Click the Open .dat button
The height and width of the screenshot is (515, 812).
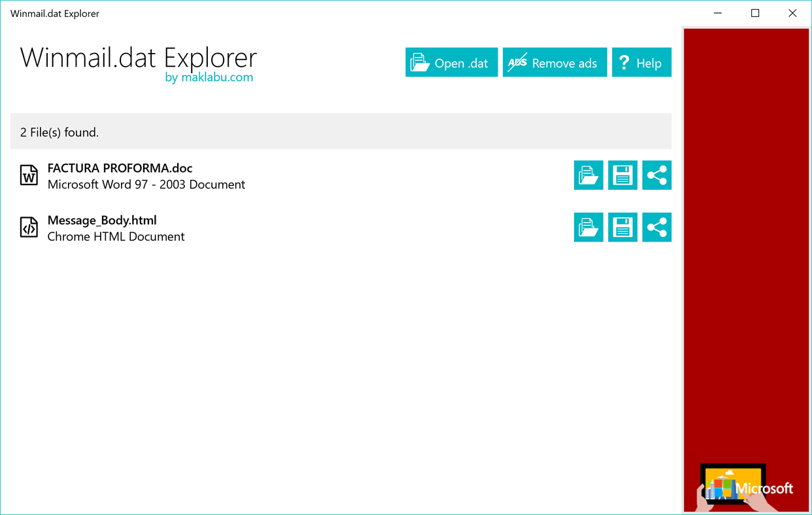(451, 62)
